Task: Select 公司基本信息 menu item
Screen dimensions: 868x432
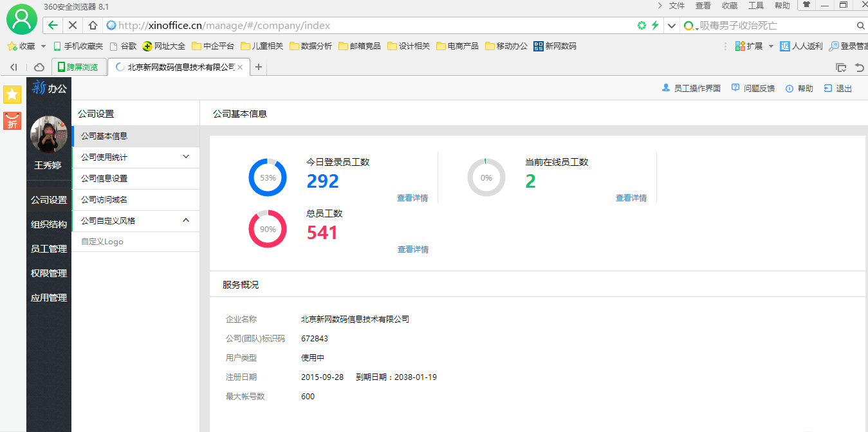Action: point(136,136)
